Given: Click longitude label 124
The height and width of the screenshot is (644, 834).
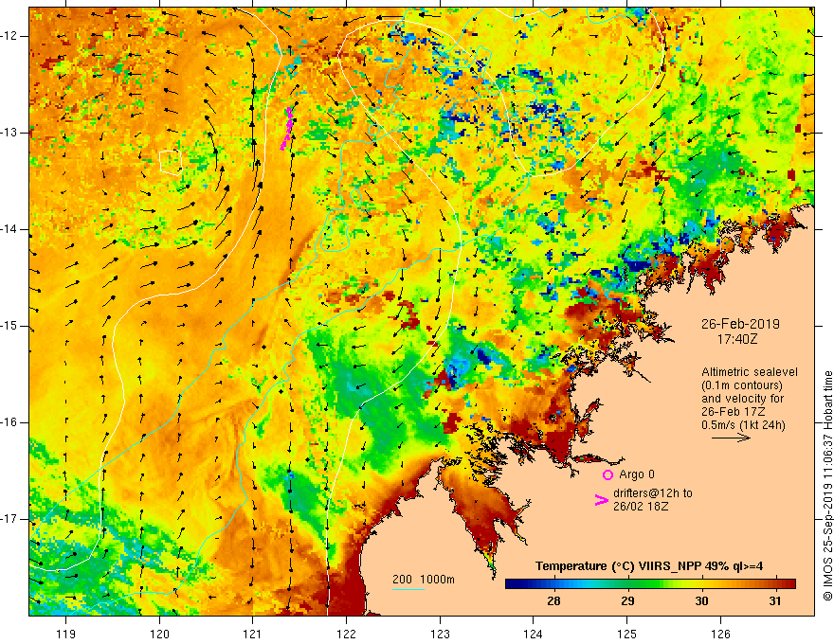Looking at the screenshot, I should (534, 634).
